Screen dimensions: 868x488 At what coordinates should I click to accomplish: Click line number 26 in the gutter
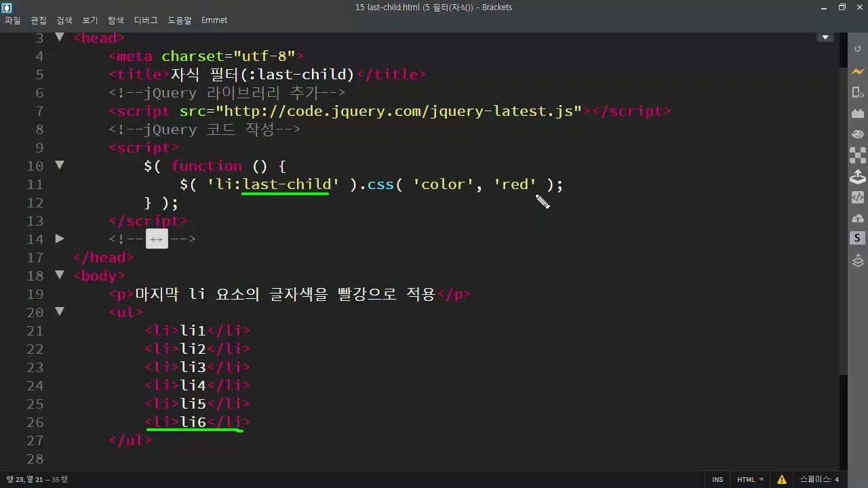tap(35, 422)
